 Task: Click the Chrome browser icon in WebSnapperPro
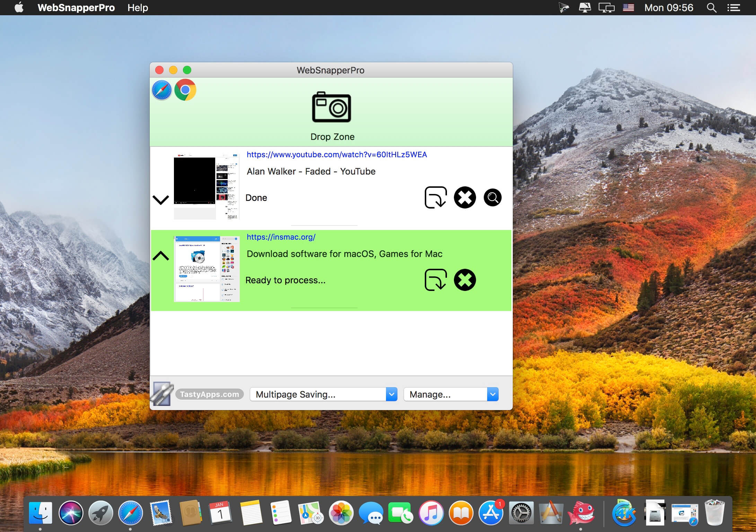pos(185,90)
